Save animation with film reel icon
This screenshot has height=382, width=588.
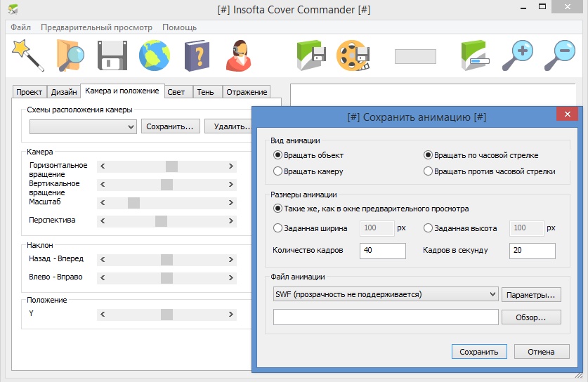pos(353,55)
